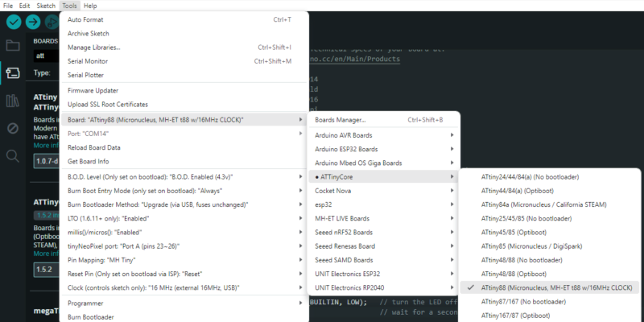644x322 pixels.
Task: Open the Library Manager sidebar icon
Action: [x=12, y=101]
